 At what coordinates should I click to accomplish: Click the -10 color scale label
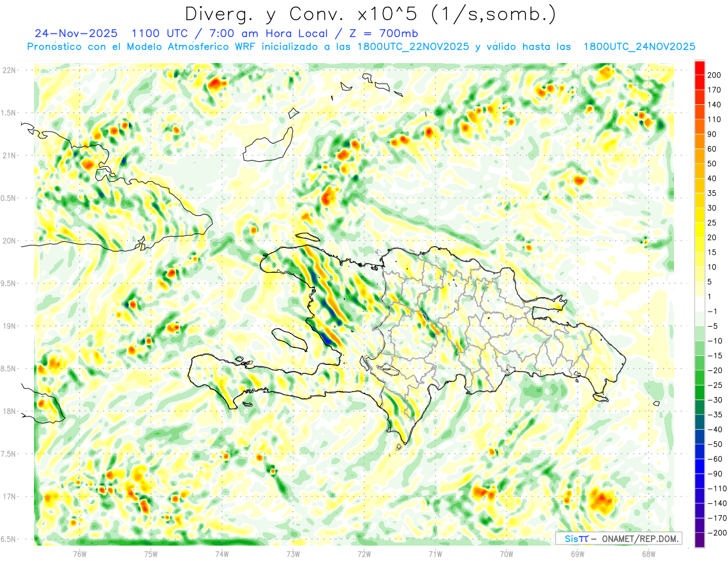715,341
